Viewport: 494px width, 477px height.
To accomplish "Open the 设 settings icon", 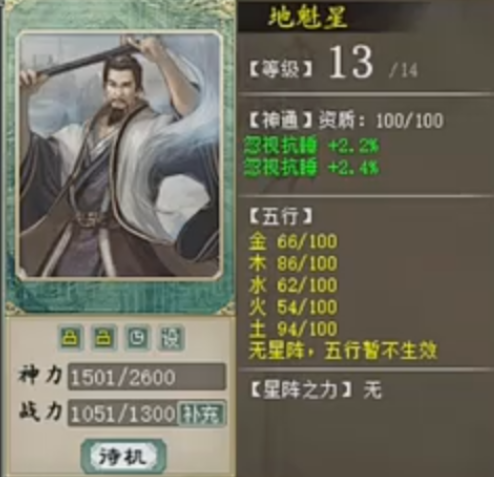I will [171, 338].
